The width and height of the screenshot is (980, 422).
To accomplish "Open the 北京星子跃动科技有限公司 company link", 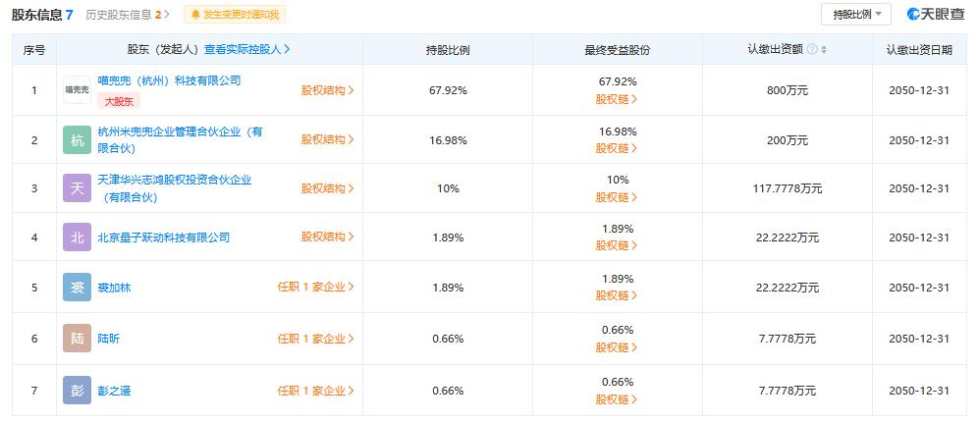I will [164, 237].
